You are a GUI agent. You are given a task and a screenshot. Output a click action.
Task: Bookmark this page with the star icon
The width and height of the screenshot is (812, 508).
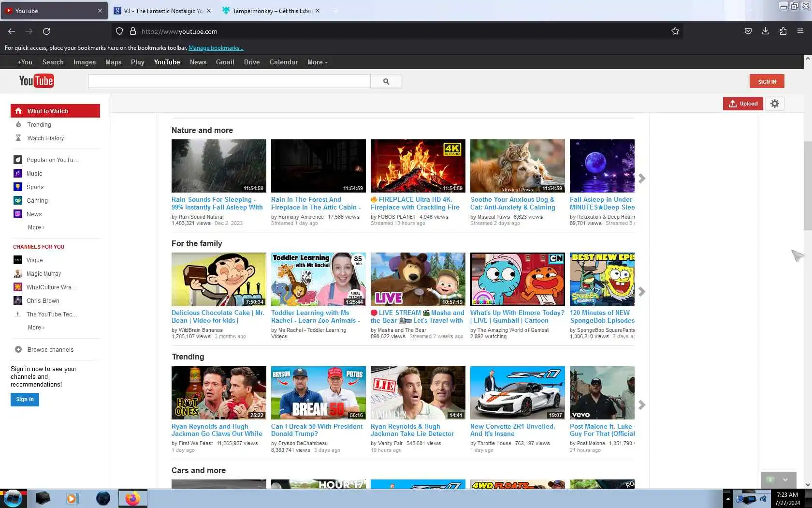pyautogui.click(x=675, y=31)
